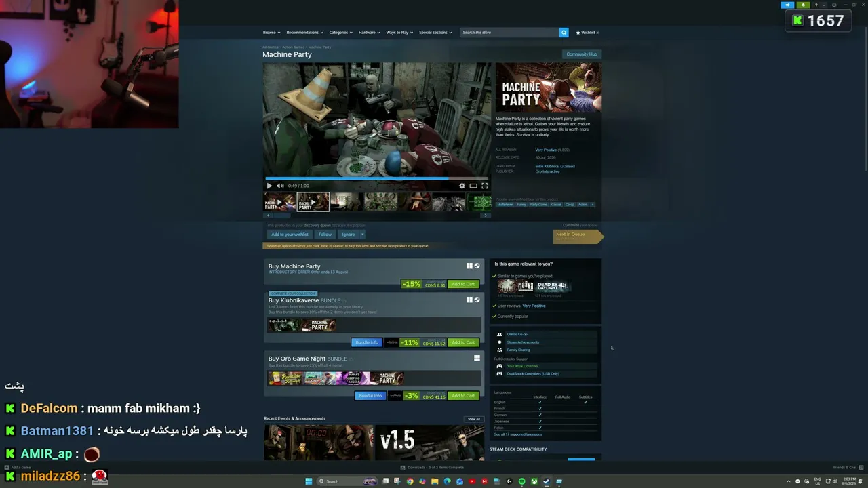
Task: Switch trailer to theater mode
Action: (x=473, y=186)
